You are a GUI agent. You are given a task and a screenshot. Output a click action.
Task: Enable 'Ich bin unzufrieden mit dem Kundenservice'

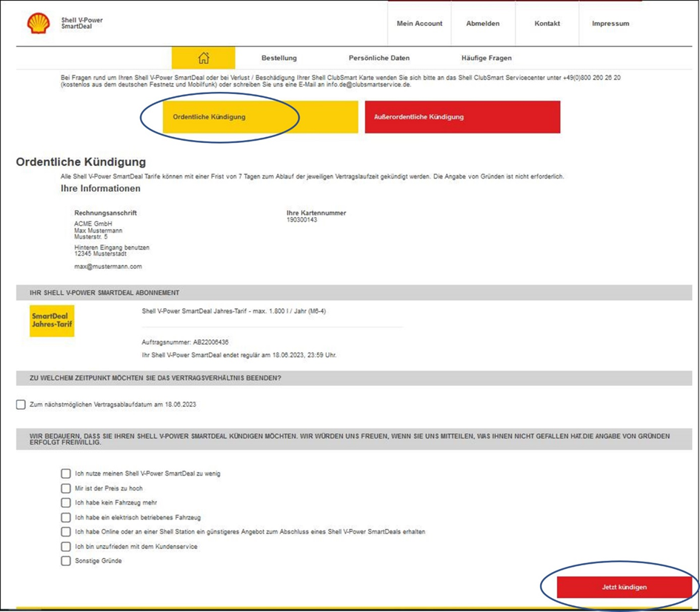[x=66, y=546]
